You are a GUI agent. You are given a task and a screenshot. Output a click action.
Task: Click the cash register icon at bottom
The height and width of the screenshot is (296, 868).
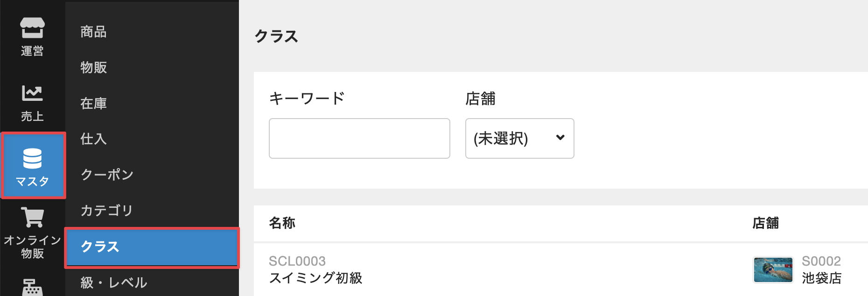[x=32, y=287]
